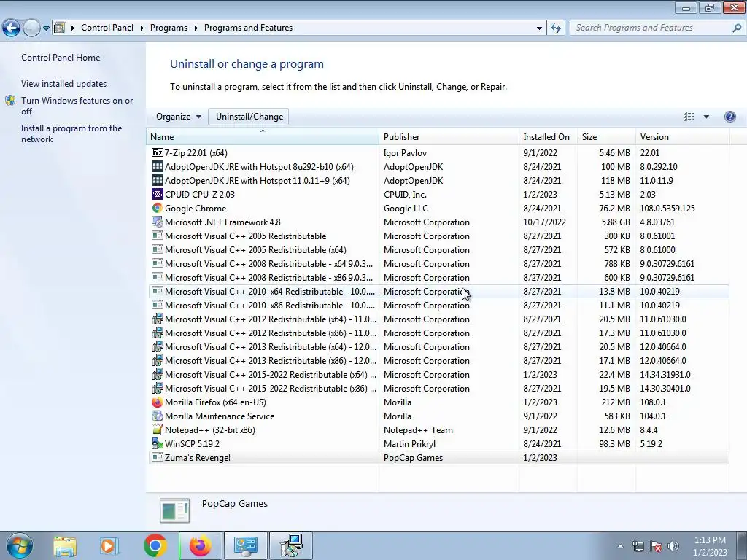Go back with the Back arrow
747x560 pixels.
tap(11, 28)
